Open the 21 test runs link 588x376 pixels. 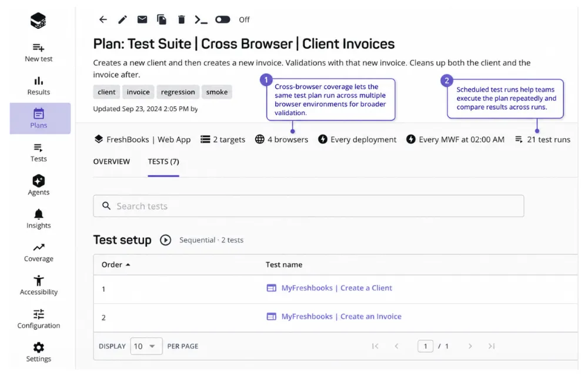(x=543, y=140)
